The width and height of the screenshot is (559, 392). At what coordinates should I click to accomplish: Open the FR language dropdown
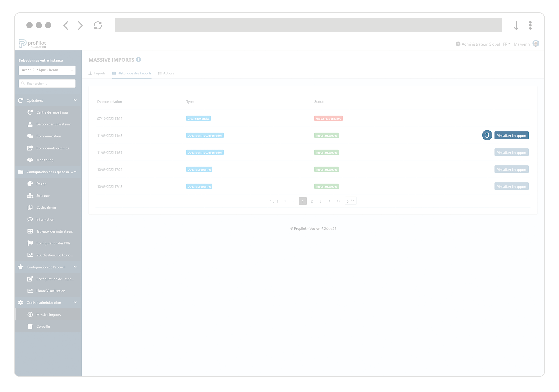point(506,44)
